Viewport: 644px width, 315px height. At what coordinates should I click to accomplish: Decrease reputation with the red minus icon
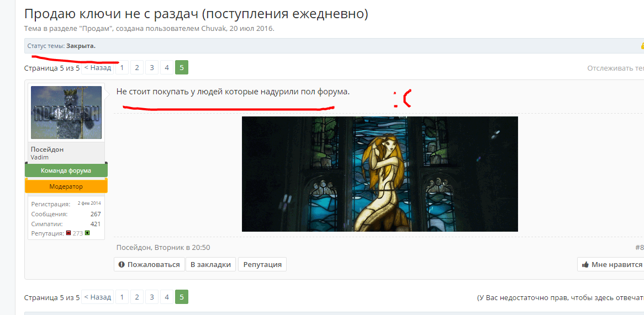coord(68,233)
